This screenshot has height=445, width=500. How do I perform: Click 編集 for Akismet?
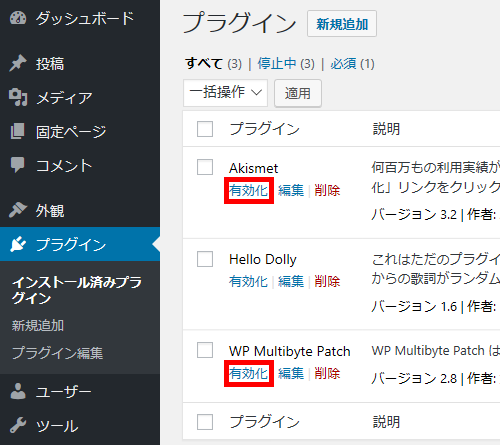click(x=291, y=190)
